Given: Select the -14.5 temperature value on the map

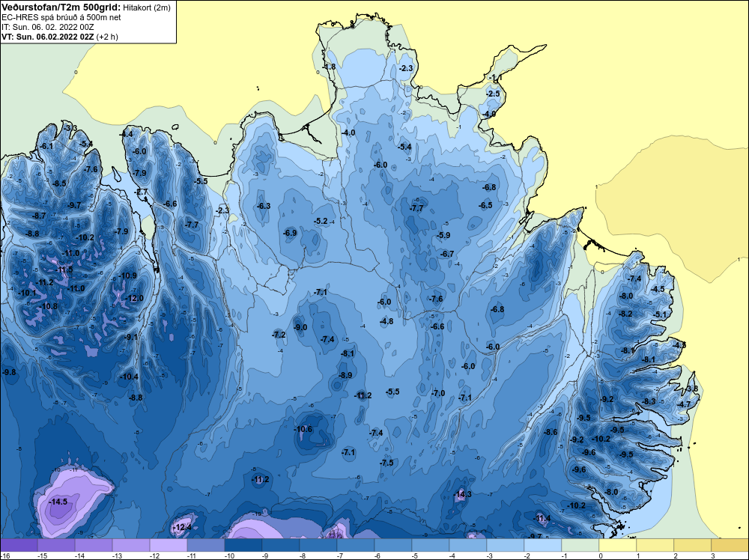Looking at the screenshot, I should (58, 502).
